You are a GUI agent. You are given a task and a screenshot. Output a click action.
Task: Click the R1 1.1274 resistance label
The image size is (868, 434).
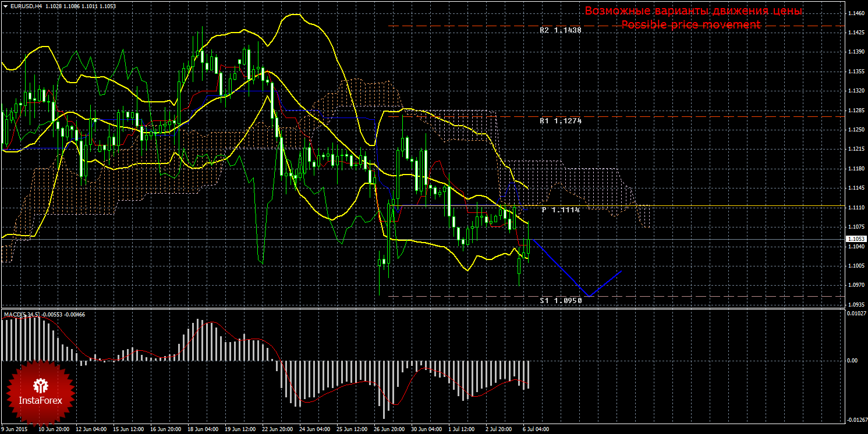(560, 121)
